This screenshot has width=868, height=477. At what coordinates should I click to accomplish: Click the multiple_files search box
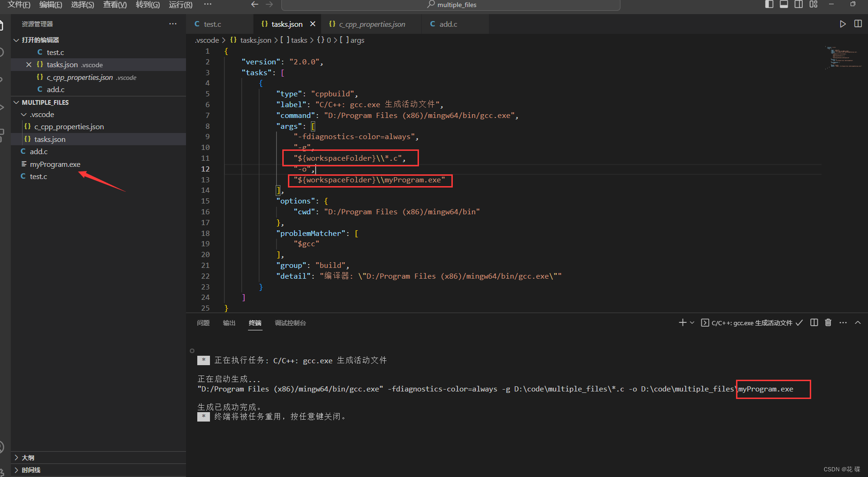[451, 5]
